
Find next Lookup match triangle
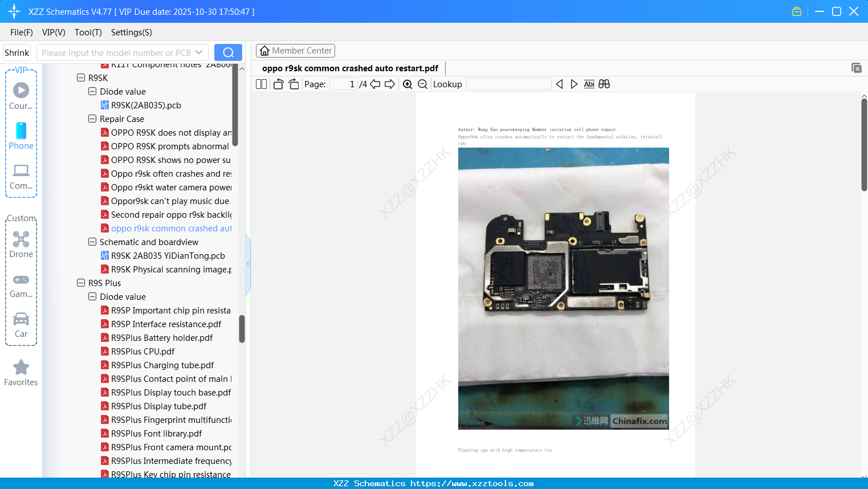coord(574,84)
